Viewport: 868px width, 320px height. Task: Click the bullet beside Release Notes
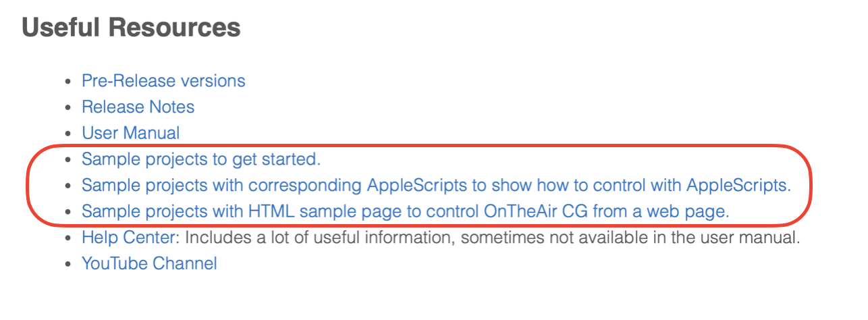(x=67, y=108)
